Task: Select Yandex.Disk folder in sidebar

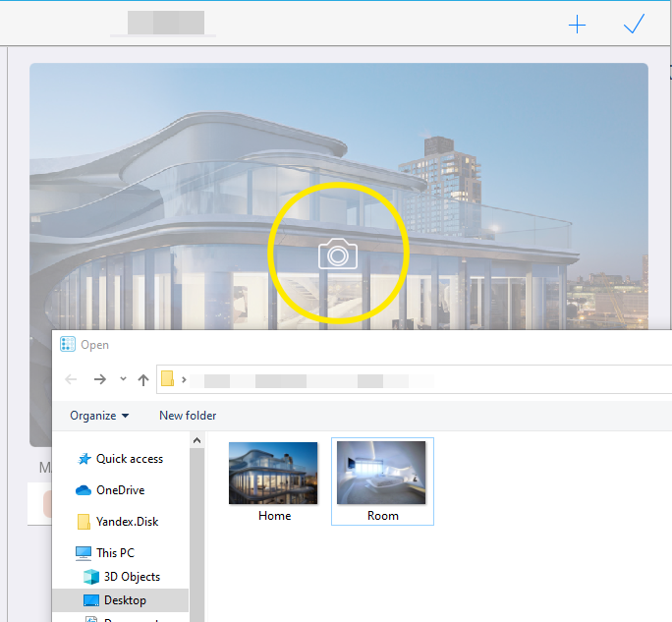Action: click(127, 522)
